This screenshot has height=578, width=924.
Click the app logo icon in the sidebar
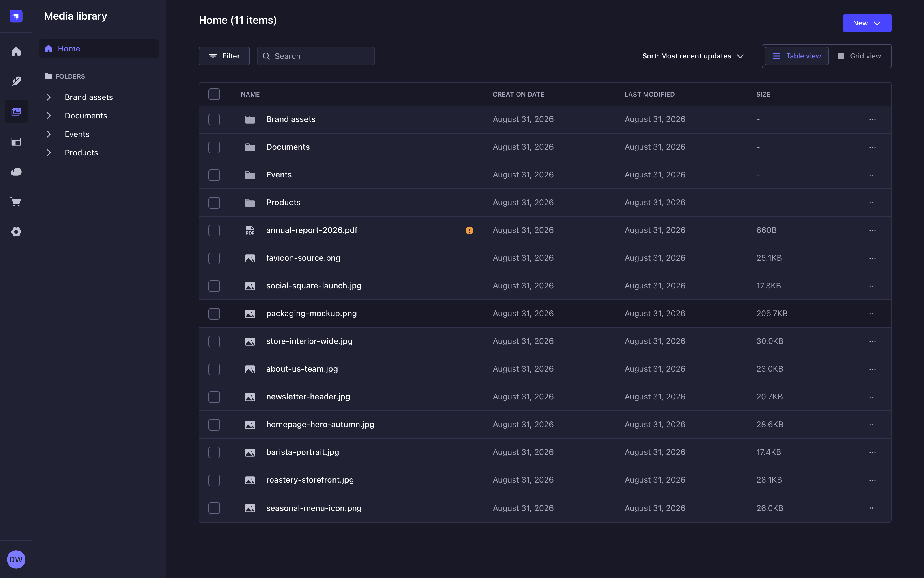pyautogui.click(x=16, y=16)
